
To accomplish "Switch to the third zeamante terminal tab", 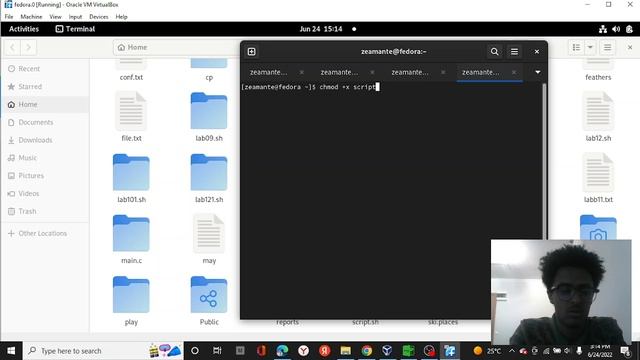I will coord(410,72).
